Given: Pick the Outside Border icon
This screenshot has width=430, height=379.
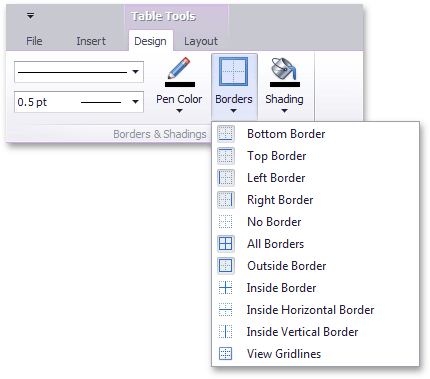Looking at the screenshot, I should click(x=226, y=266).
